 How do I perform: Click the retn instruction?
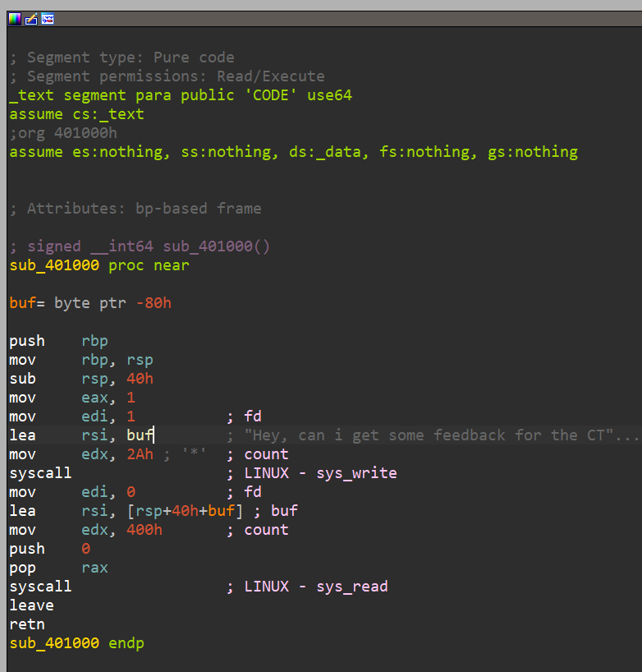27,624
